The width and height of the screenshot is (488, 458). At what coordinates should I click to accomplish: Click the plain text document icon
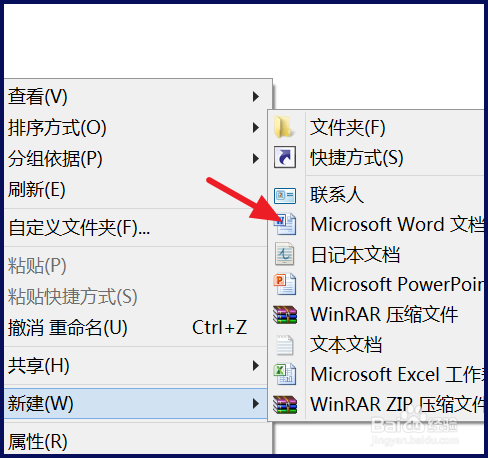click(285, 345)
